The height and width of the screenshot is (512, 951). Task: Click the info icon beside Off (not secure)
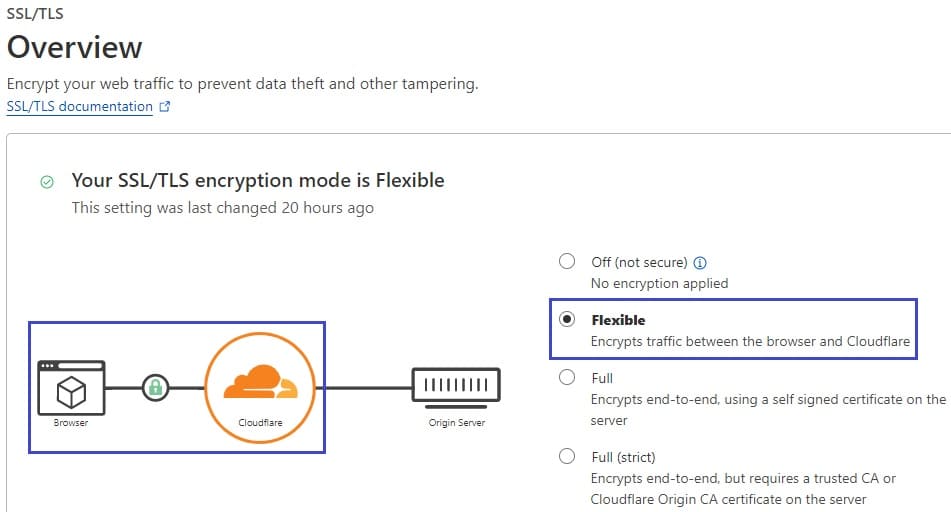700,263
